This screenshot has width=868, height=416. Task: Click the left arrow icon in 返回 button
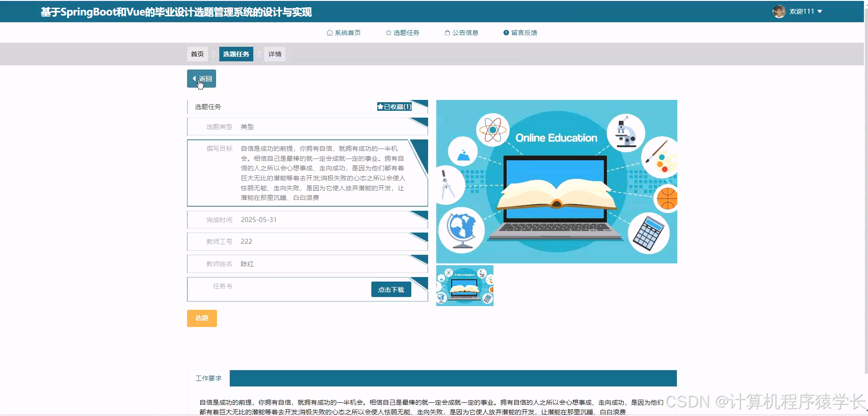coord(194,79)
